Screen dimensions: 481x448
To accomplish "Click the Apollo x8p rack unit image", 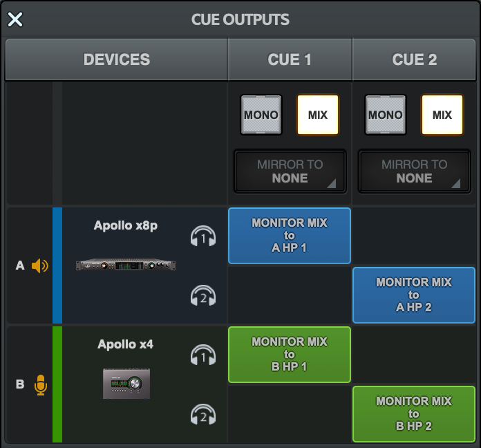I will pyautogui.click(x=126, y=265).
